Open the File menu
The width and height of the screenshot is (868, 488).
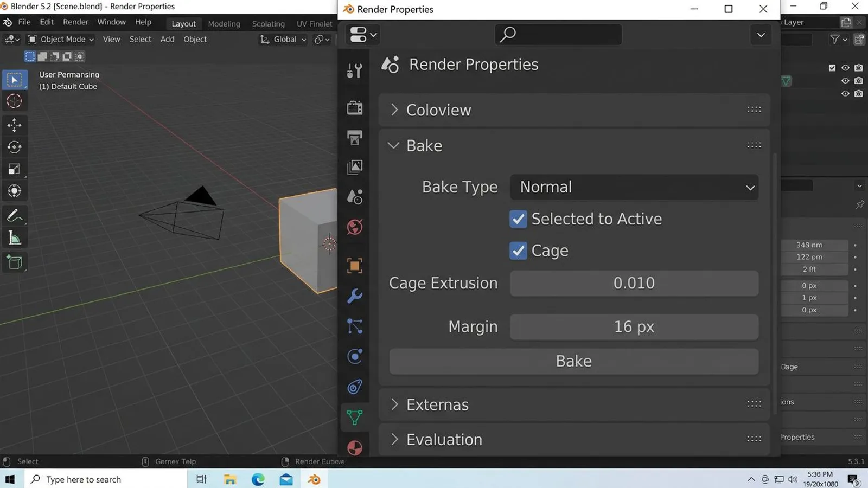click(24, 22)
